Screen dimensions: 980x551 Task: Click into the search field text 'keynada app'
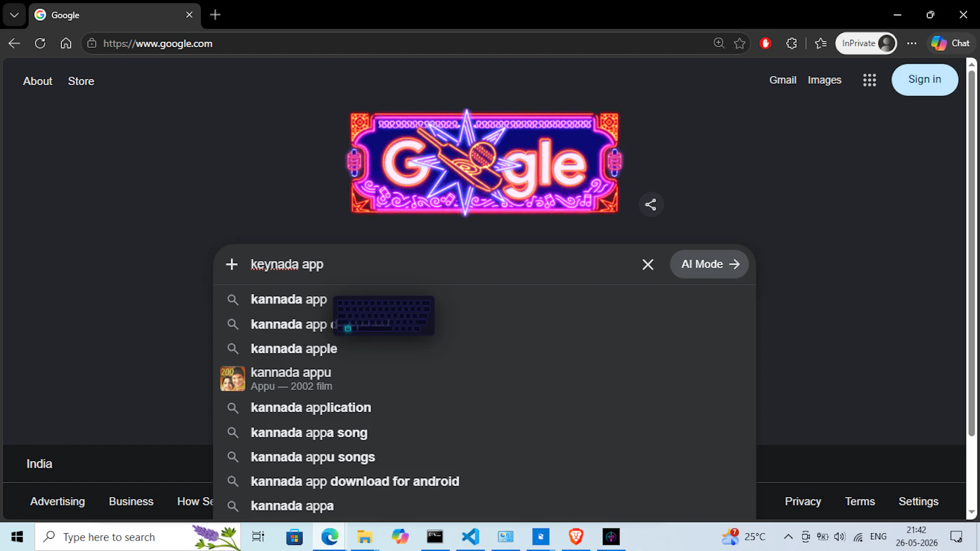(x=287, y=264)
